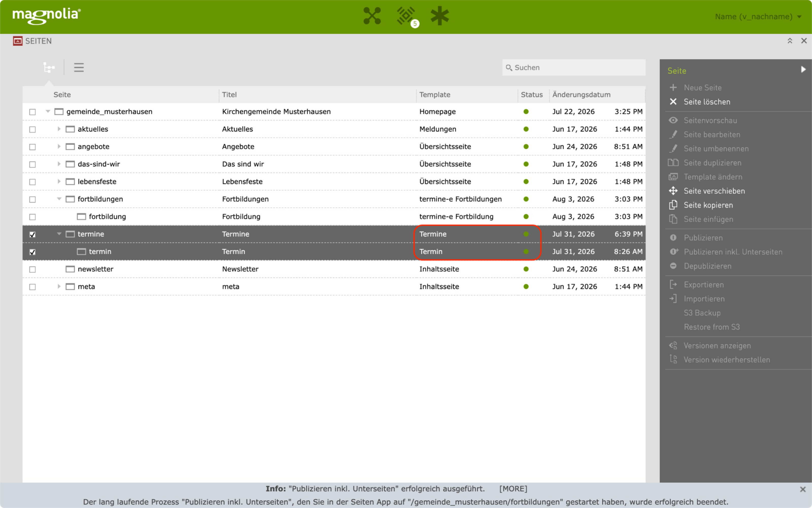Screen dimensions: 812x508
Task: Choose Publizieren inkl. Unterseiten action
Action: point(733,252)
